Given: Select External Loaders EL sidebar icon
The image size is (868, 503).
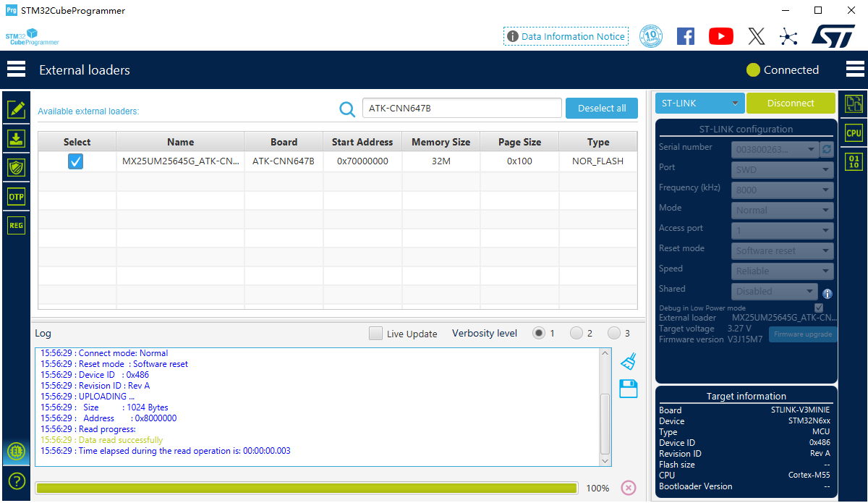Looking at the screenshot, I should pyautogui.click(x=16, y=451).
